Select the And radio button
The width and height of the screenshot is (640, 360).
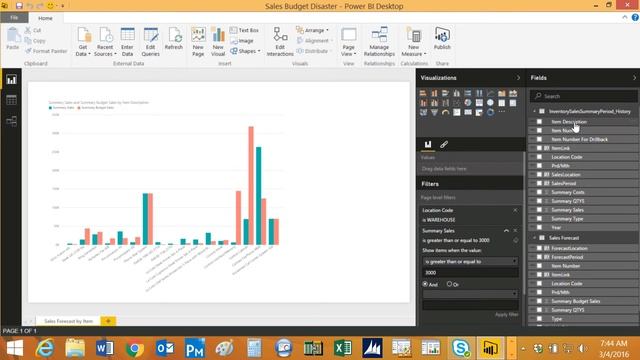click(425, 284)
